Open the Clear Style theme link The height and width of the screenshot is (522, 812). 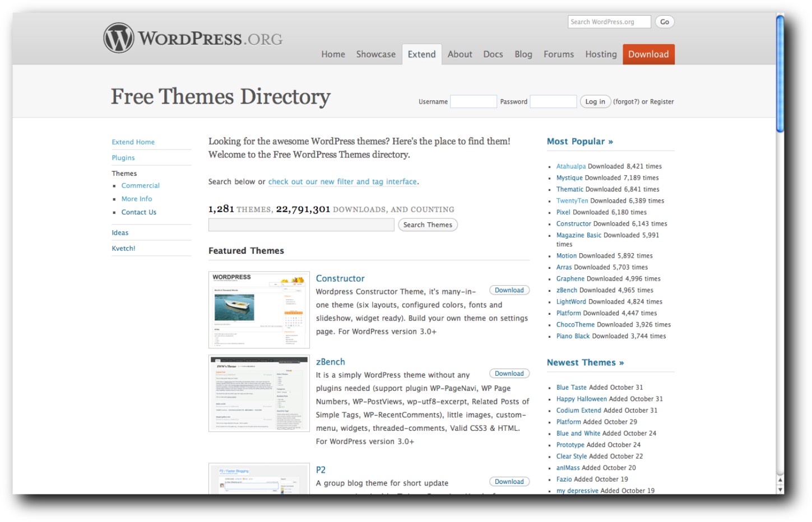[572, 456]
